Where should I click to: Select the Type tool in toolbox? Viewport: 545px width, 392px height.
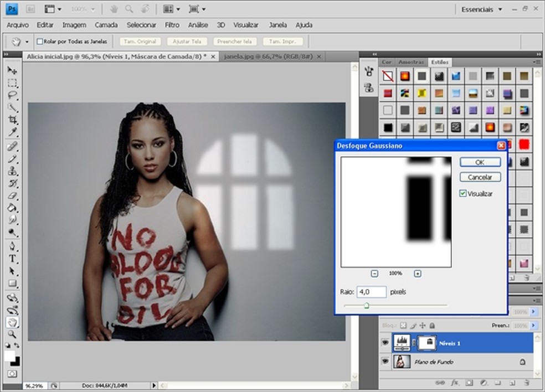(12, 259)
